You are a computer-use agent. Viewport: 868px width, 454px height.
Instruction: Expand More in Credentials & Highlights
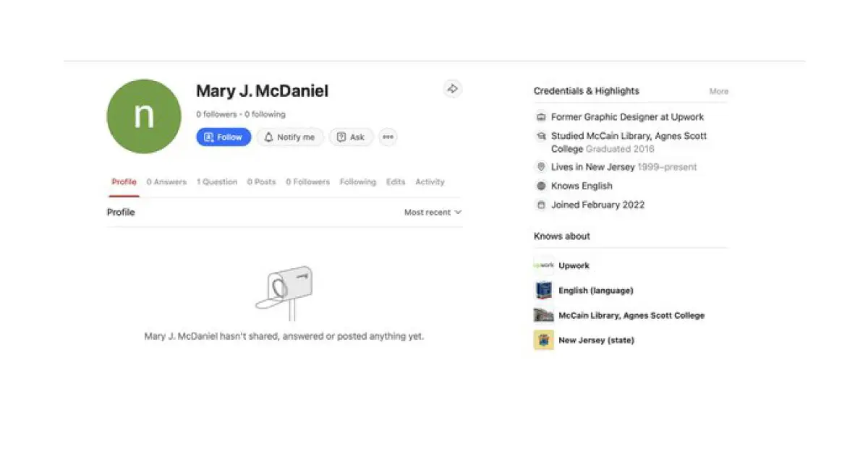tap(718, 92)
